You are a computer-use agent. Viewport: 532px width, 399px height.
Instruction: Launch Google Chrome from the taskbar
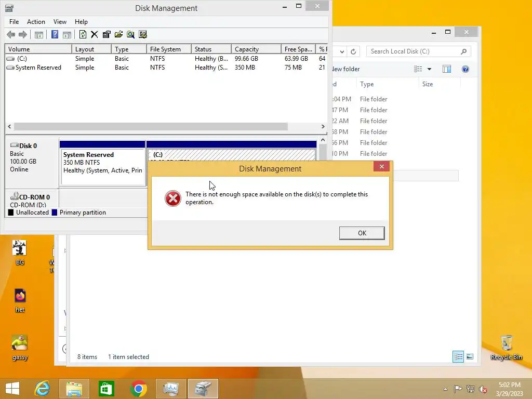pyautogui.click(x=138, y=389)
